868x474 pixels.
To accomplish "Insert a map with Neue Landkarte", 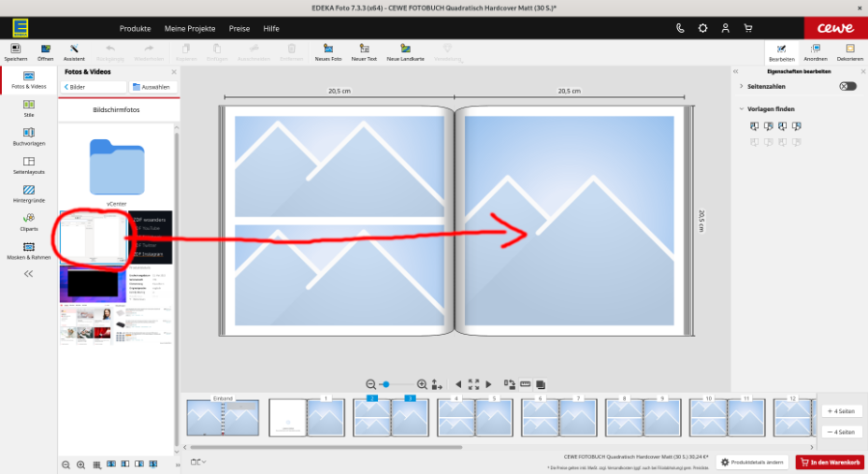I will click(x=405, y=51).
